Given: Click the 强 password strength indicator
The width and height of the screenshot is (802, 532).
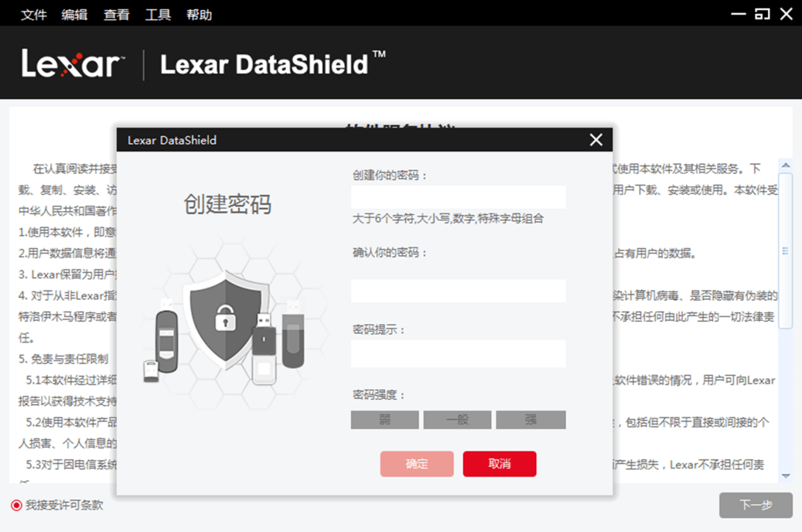Looking at the screenshot, I should (x=531, y=420).
